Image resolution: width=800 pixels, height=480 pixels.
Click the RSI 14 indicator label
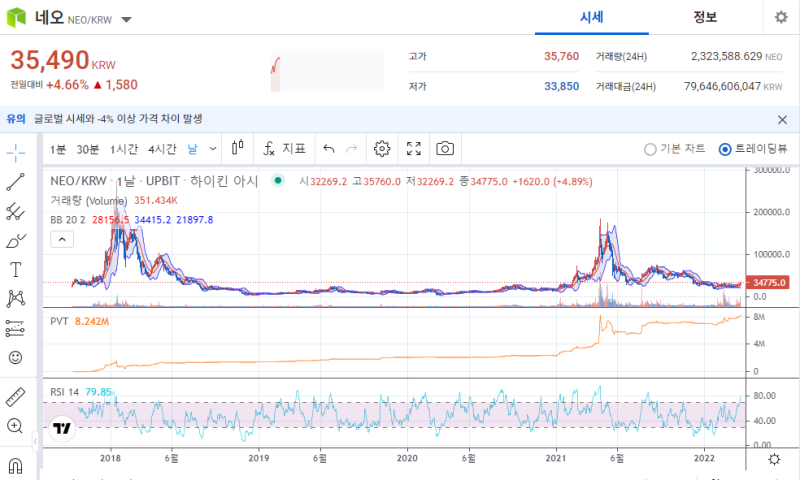(x=65, y=392)
